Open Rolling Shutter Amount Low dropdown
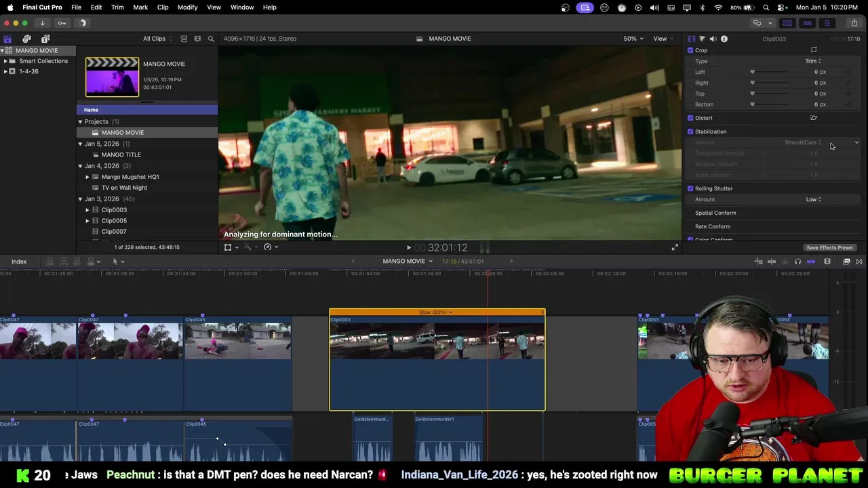The image size is (868, 488). 813,199
